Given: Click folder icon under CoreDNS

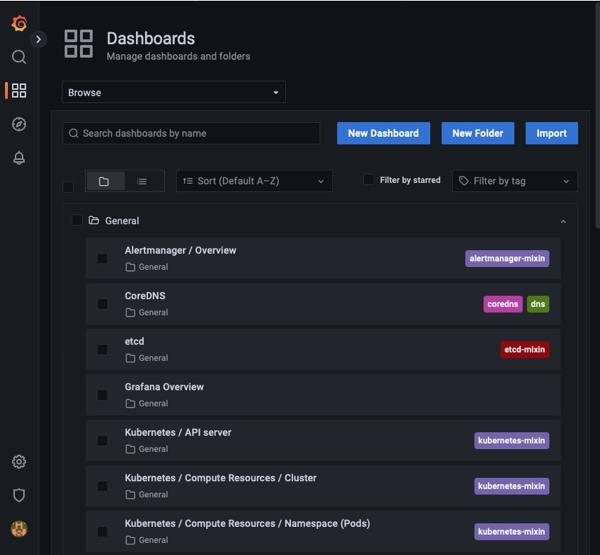Looking at the screenshot, I should point(130,312).
